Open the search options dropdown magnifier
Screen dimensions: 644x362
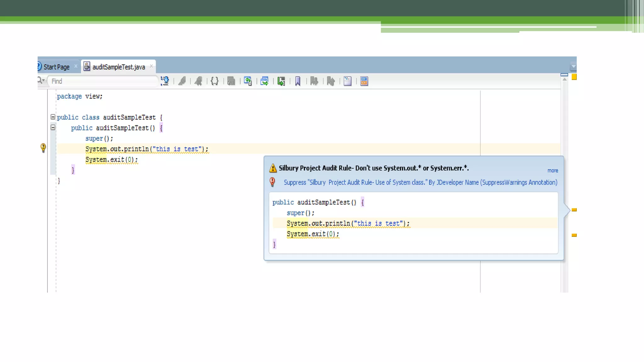coord(41,81)
